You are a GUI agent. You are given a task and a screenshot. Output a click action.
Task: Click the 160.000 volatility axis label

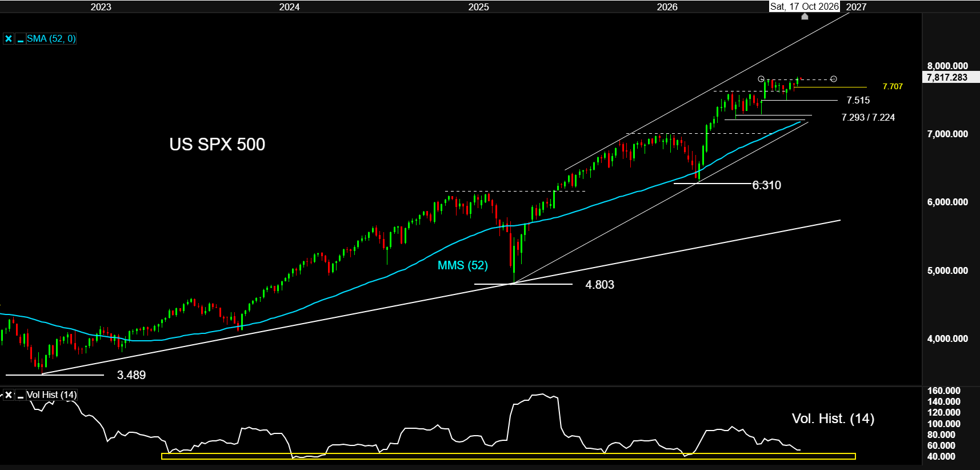pyautogui.click(x=944, y=391)
